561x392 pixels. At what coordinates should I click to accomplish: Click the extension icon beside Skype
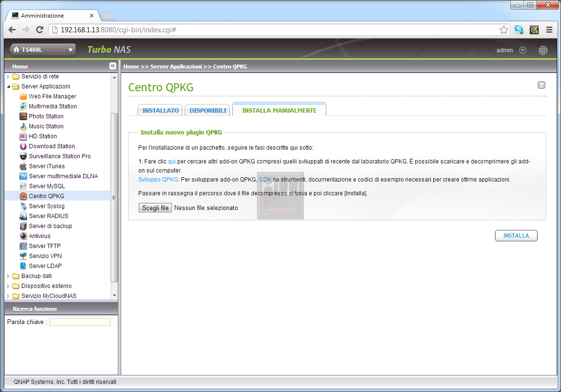534,30
